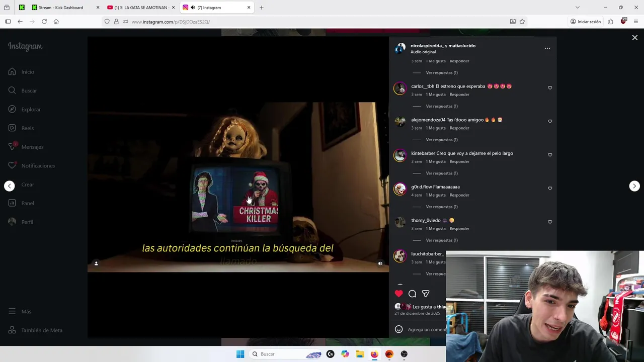This screenshot has height=362, width=644.
Task: Mute the Instagram tab audio
Action: click(193, 8)
